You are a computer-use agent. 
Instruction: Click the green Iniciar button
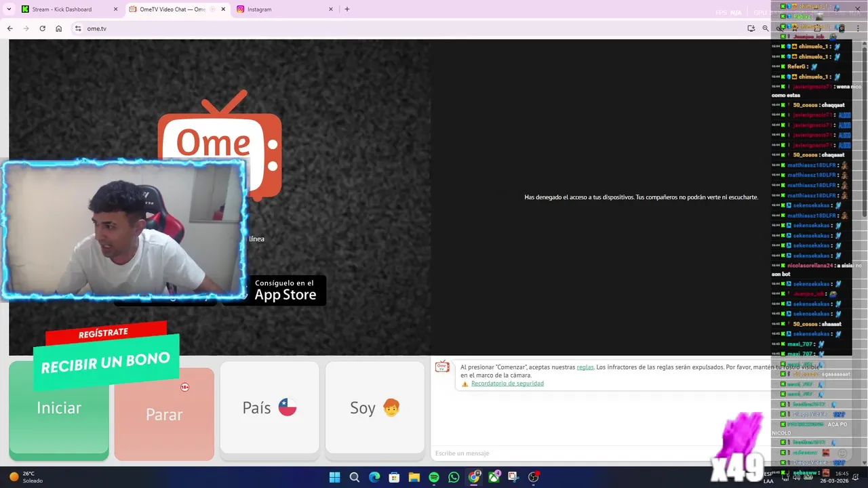pyautogui.click(x=59, y=411)
